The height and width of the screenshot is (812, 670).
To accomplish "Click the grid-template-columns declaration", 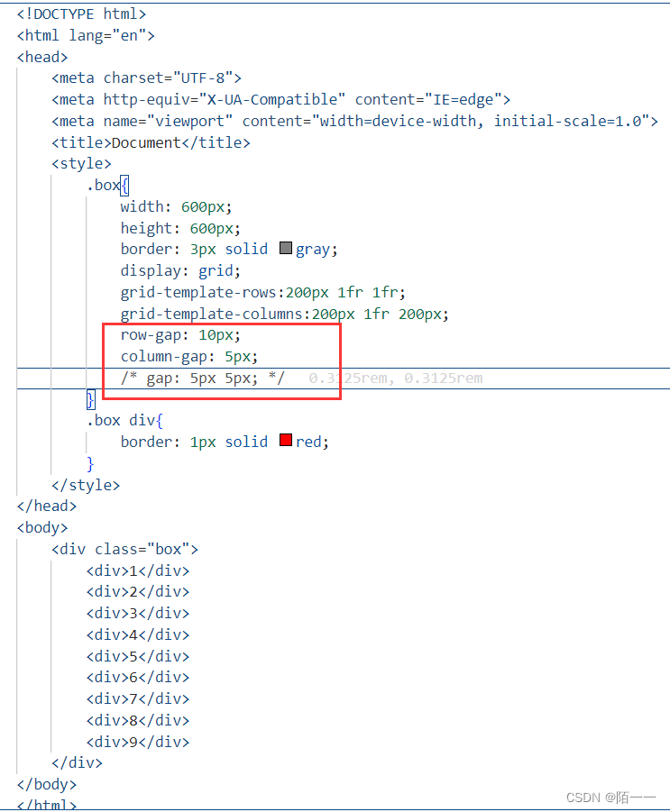I will click(284, 315).
